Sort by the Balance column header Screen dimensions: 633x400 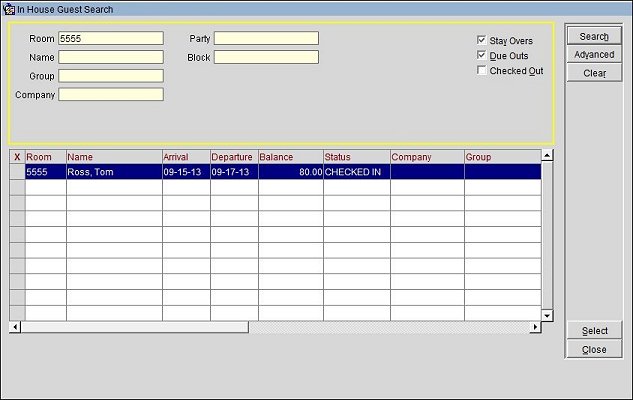291,157
